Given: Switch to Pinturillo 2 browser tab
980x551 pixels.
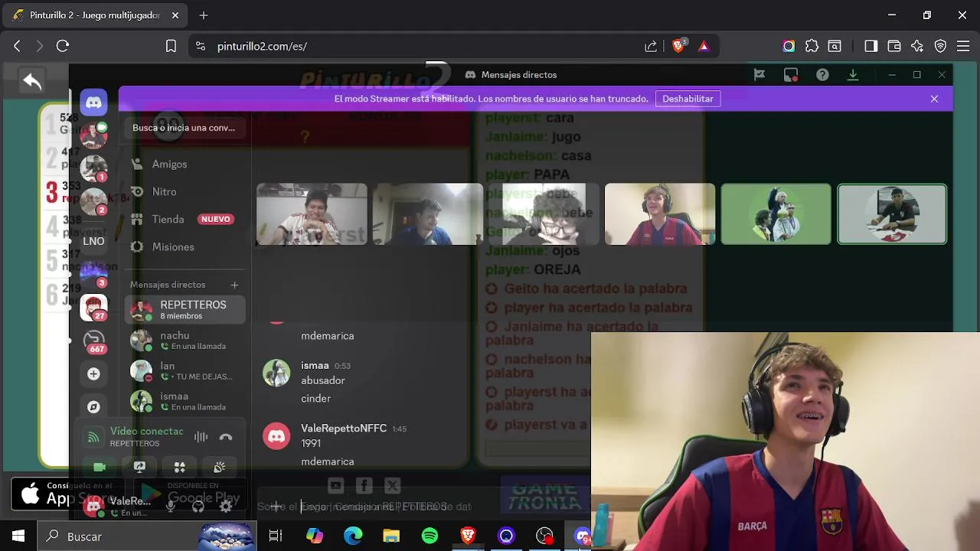Looking at the screenshot, I should pyautogui.click(x=96, y=15).
